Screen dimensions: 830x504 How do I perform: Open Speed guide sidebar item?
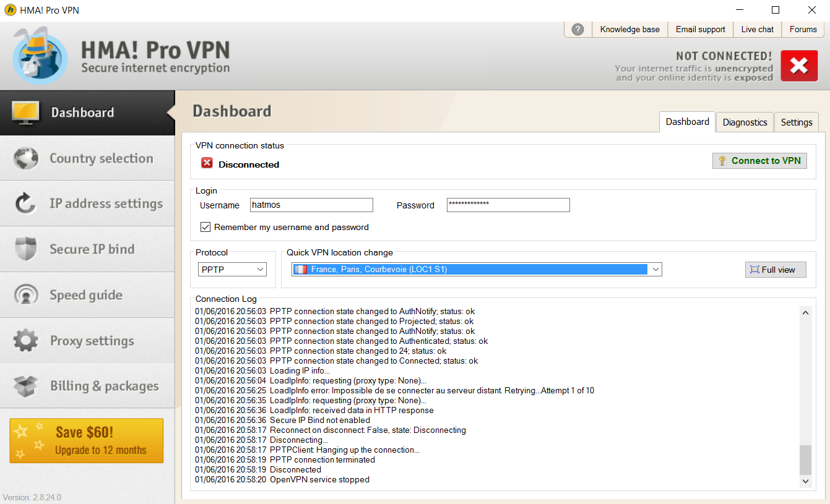coord(87,295)
